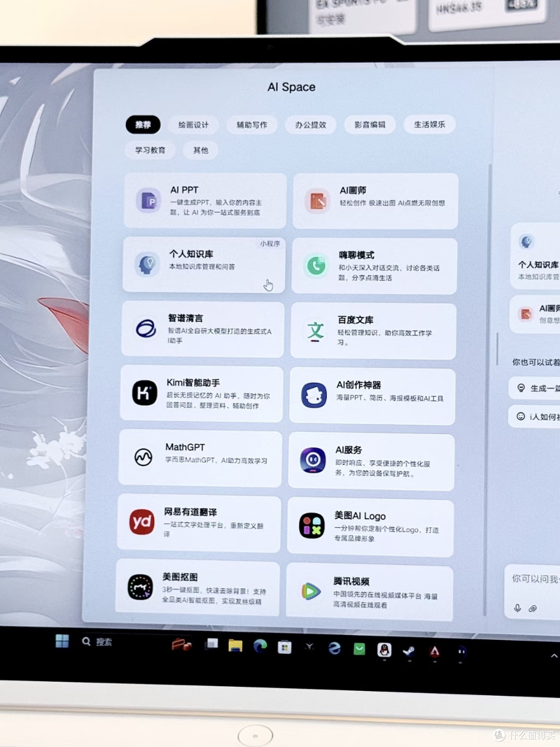
Task: Click the 个人知识库 lightbulb icon in app list
Action: coord(147,265)
